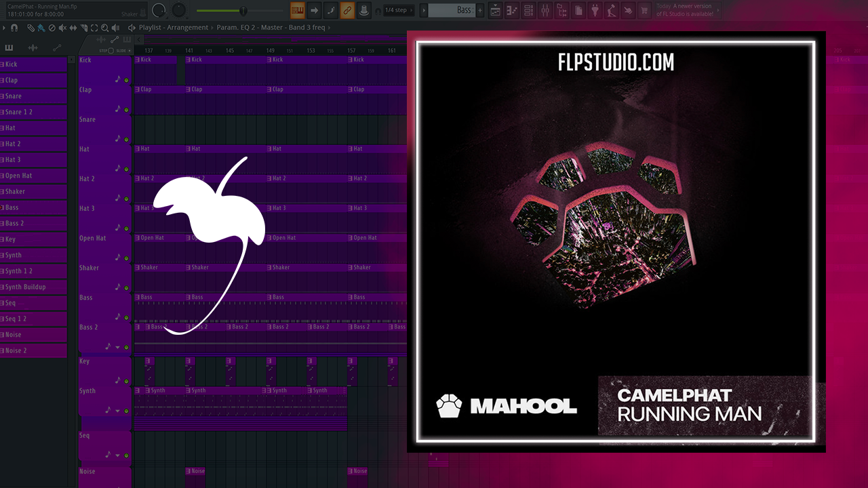Select the Mute tool in playlist toolbar

62,28
